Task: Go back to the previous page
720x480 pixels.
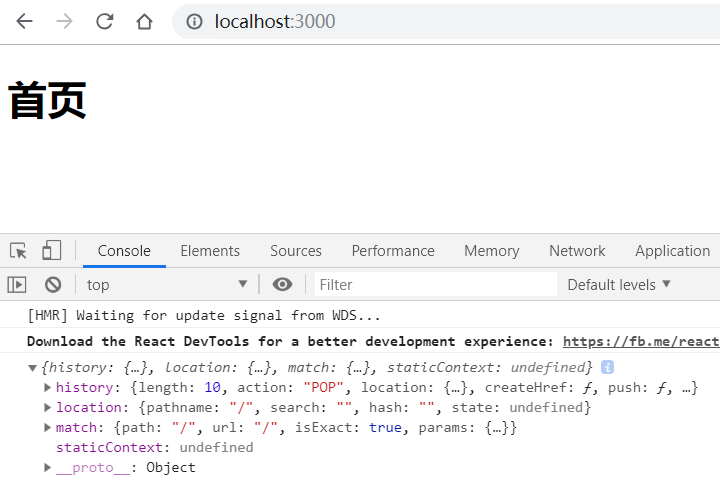Action: click(24, 21)
